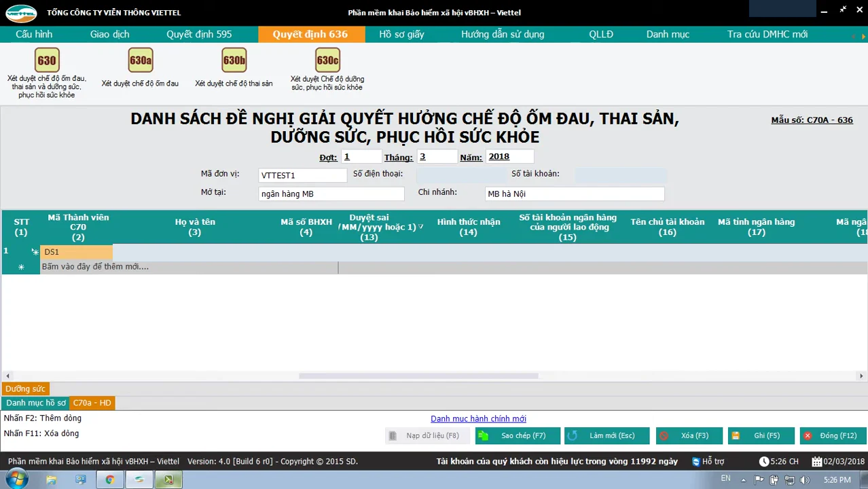Open the Windows Start menu

18,479
